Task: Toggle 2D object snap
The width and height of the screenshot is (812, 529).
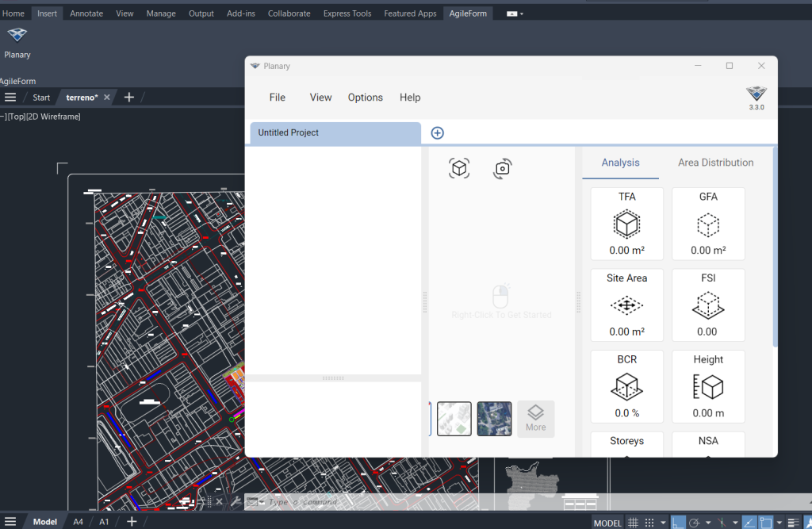Action: (767, 523)
